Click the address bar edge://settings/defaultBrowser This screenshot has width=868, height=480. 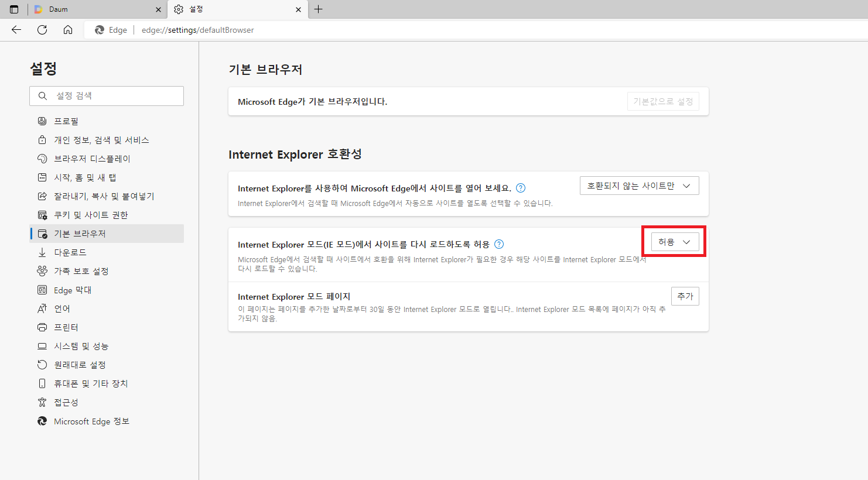tap(197, 30)
